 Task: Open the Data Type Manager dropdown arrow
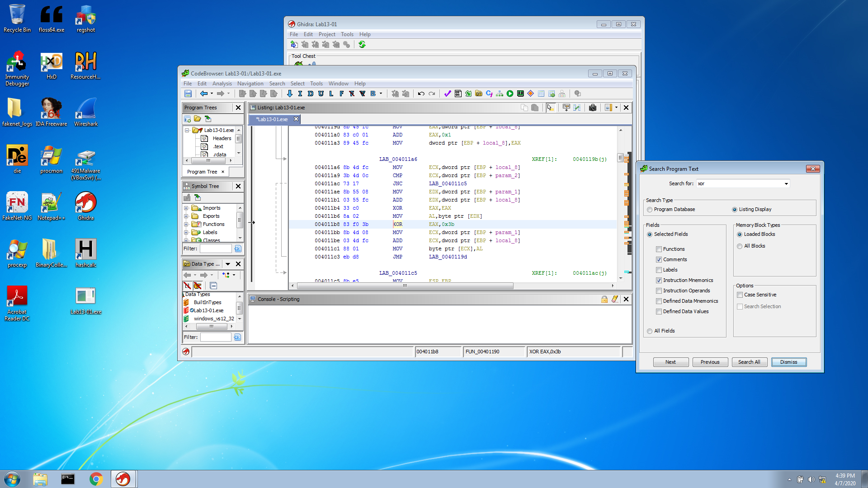pos(228,264)
